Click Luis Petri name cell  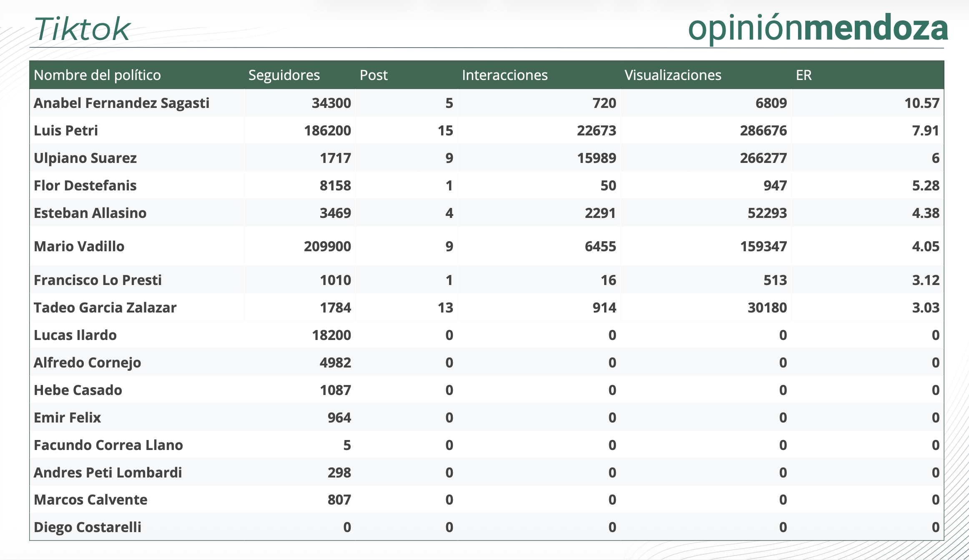(66, 130)
